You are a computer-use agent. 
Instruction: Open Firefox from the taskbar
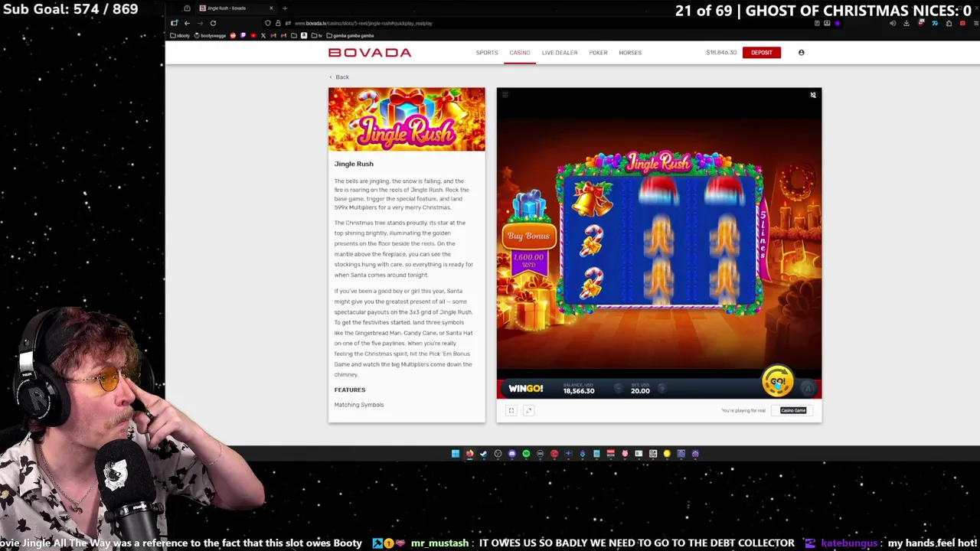470,454
